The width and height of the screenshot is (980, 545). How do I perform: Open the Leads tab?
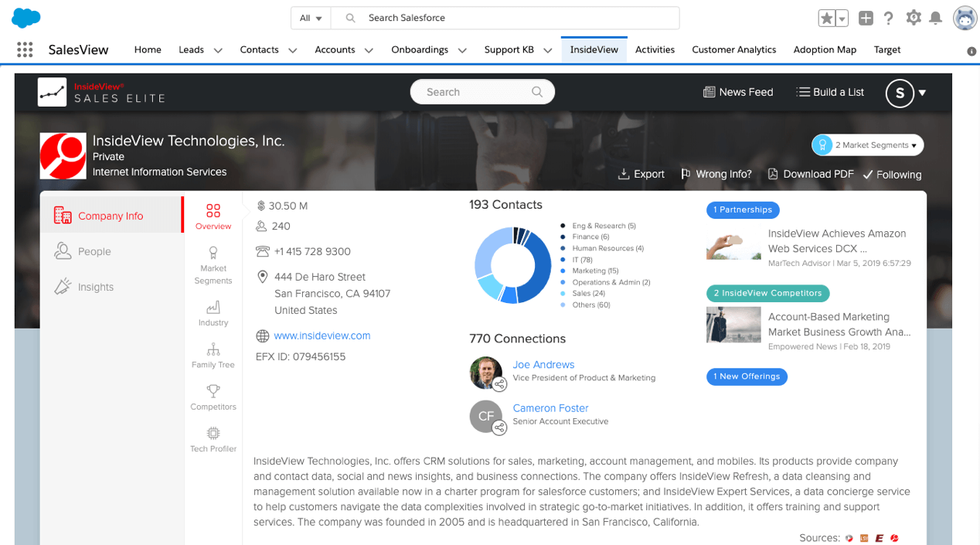pos(192,49)
